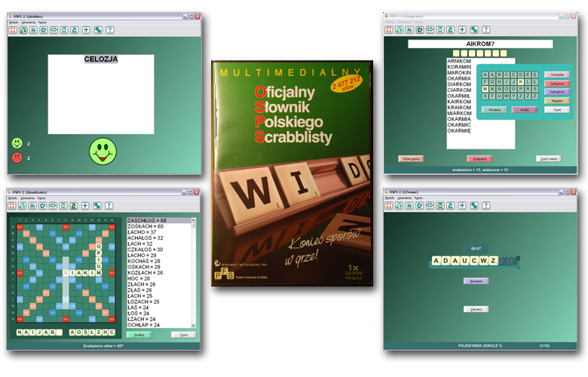
Task: Click the plus icon in the Arbiter window toolbar
Action: (x=86, y=30)
